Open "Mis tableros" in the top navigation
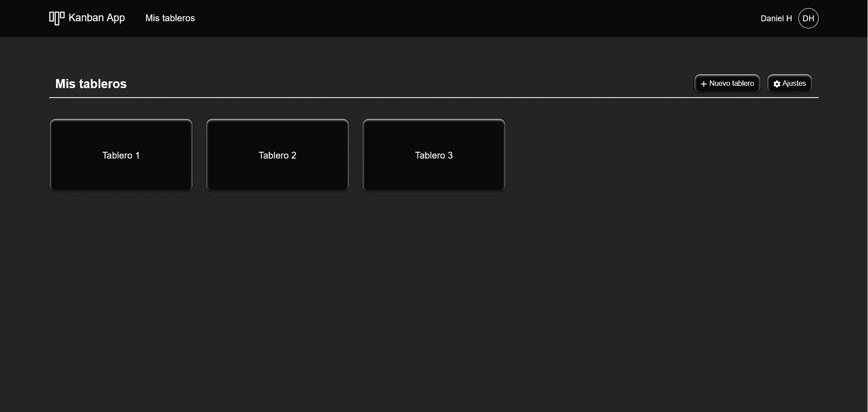The image size is (868, 412). [x=170, y=19]
